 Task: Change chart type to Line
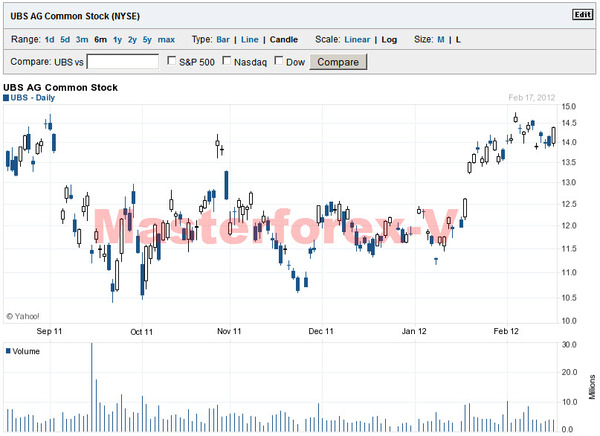click(250, 39)
